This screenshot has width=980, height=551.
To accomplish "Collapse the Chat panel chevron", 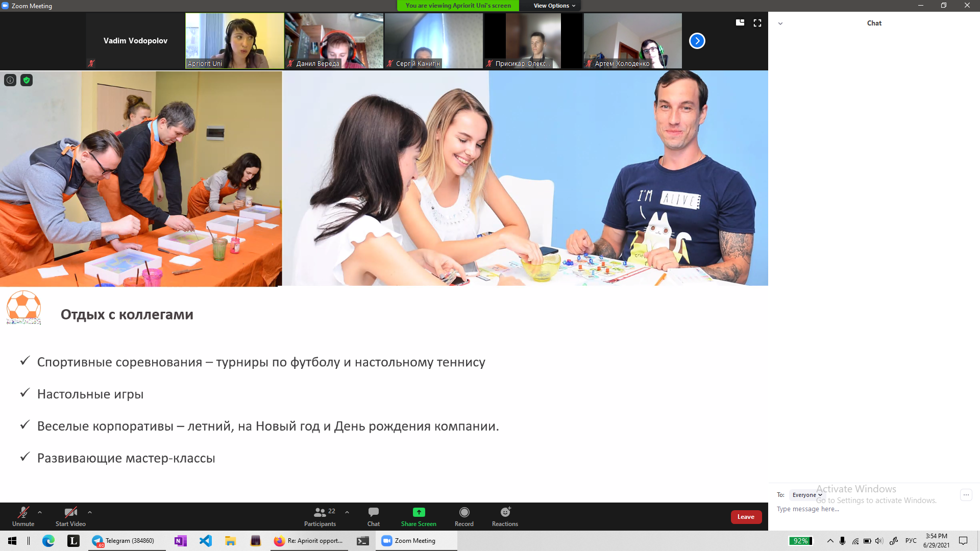I will [780, 23].
